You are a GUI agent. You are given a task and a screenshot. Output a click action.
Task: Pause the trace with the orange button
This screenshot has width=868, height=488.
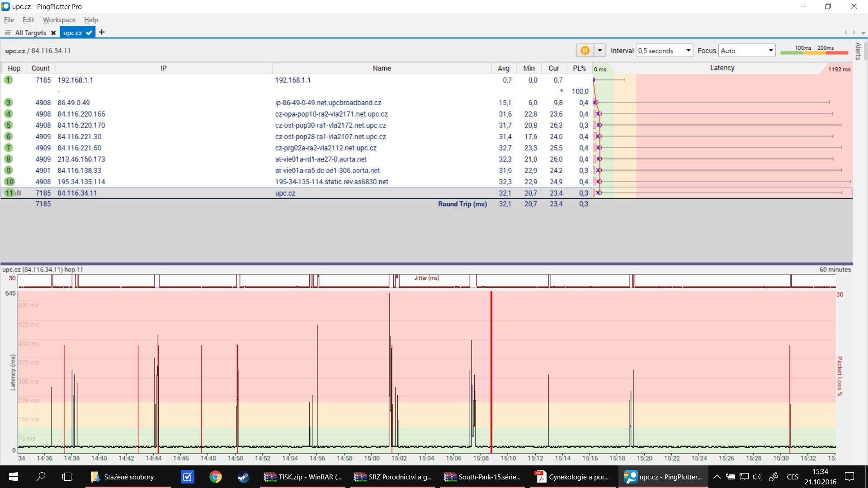[585, 51]
